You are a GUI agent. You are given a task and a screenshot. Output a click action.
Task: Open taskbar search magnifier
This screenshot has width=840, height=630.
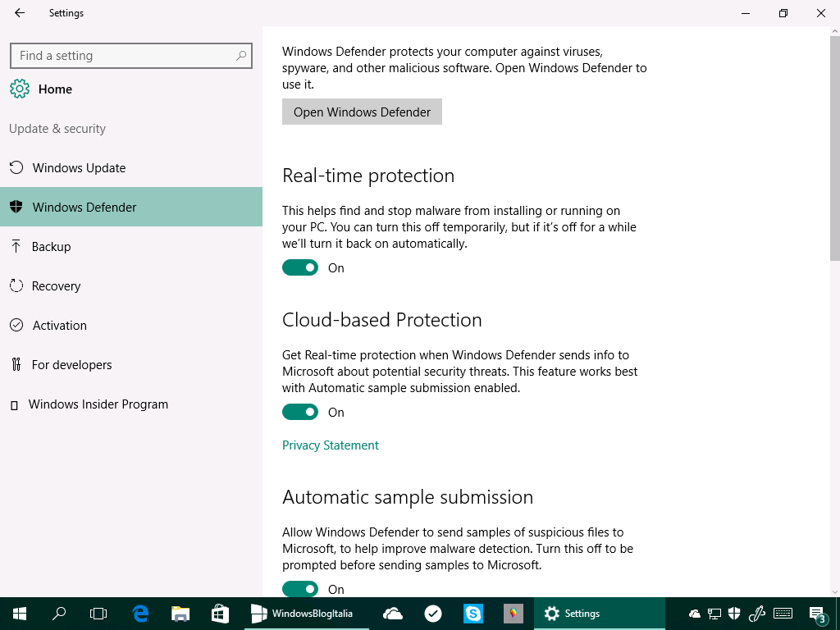point(59,614)
